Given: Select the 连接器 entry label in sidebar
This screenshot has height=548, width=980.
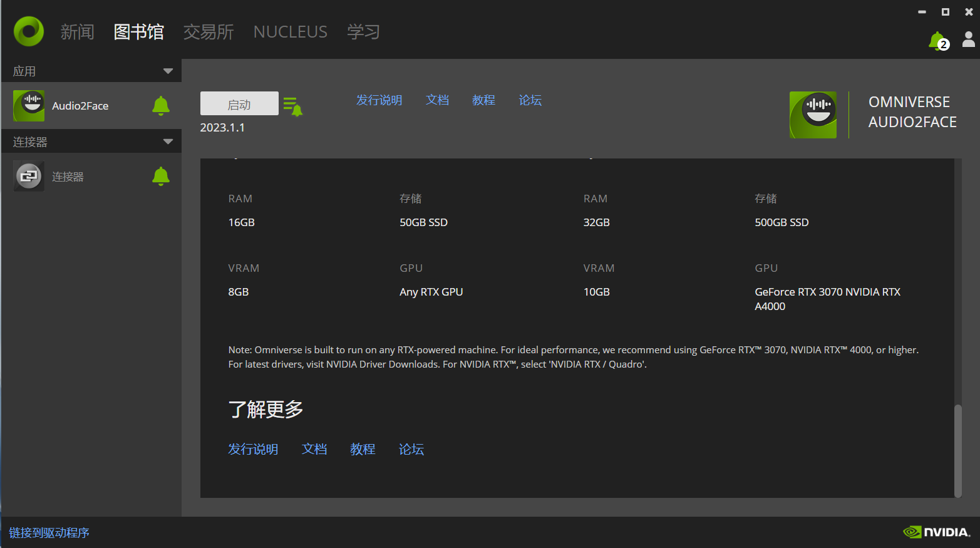Looking at the screenshot, I should tap(68, 177).
